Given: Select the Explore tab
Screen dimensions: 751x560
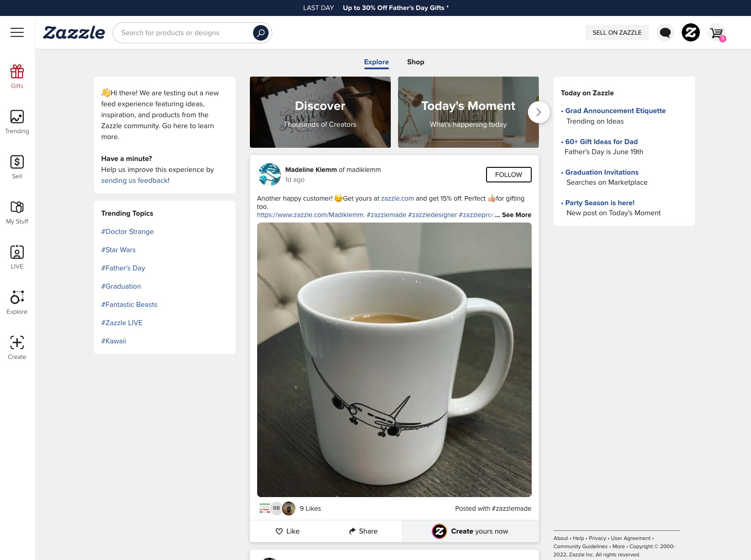Looking at the screenshot, I should [x=376, y=62].
